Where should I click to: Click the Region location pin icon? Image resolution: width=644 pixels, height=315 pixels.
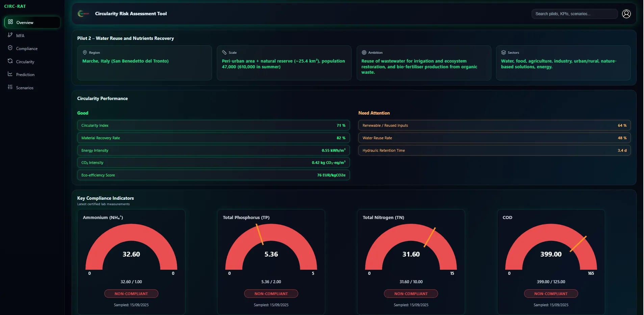(x=84, y=52)
